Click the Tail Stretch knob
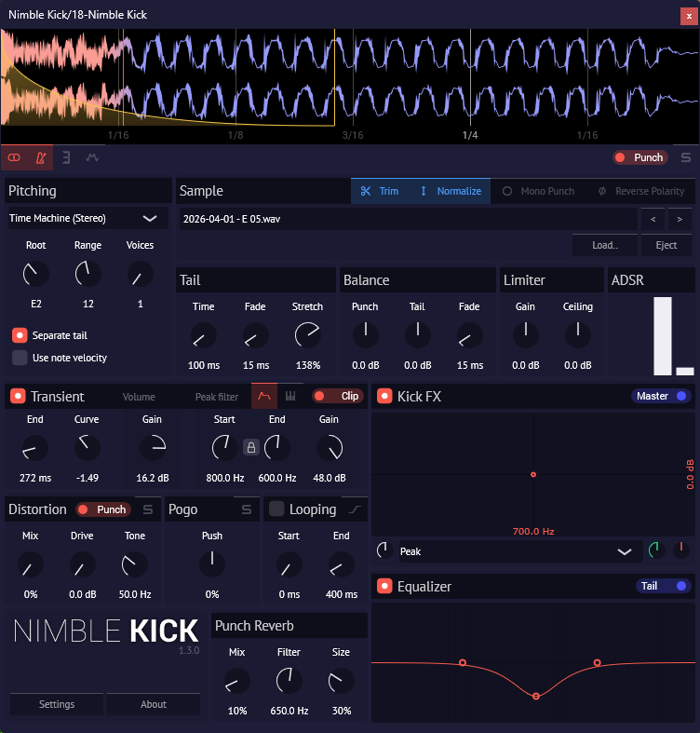 click(x=307, y=335)
